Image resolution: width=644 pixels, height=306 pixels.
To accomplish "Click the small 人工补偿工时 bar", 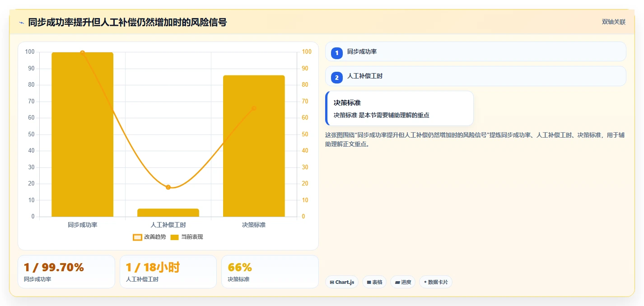I will [x=168, y=213].
